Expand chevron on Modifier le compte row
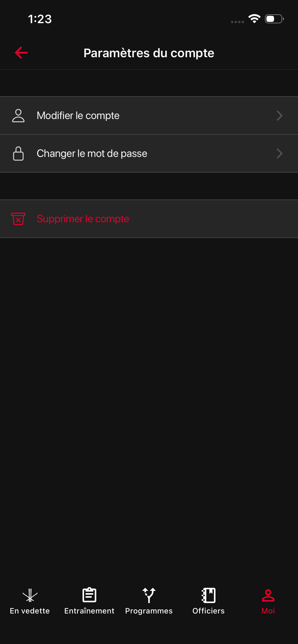This screenshot has height=644, width=298. pyautogui.click(x=280, y=116)
